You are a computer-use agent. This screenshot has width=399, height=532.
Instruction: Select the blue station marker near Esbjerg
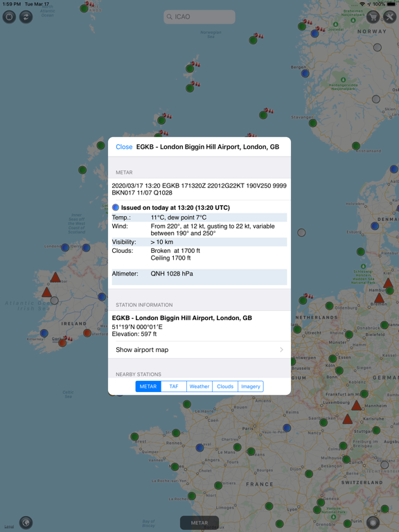click(x=375, y=226)
